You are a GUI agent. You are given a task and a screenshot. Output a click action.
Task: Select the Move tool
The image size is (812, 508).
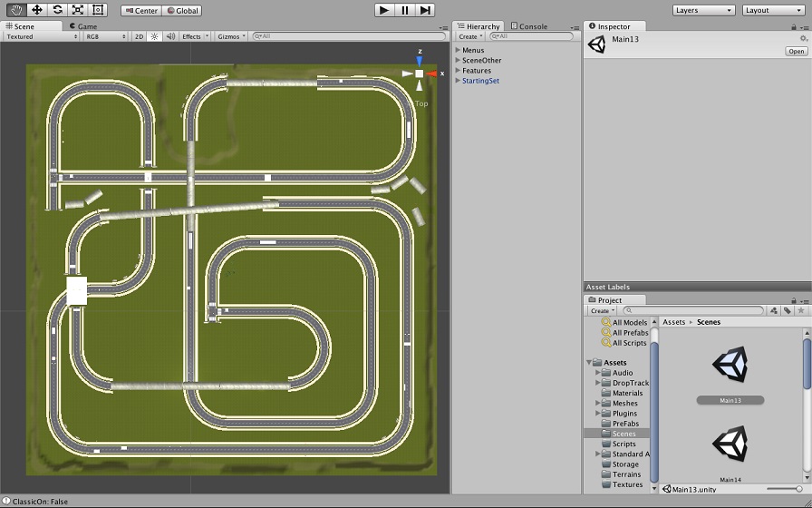pyautogui.click(x=37, y=10)
